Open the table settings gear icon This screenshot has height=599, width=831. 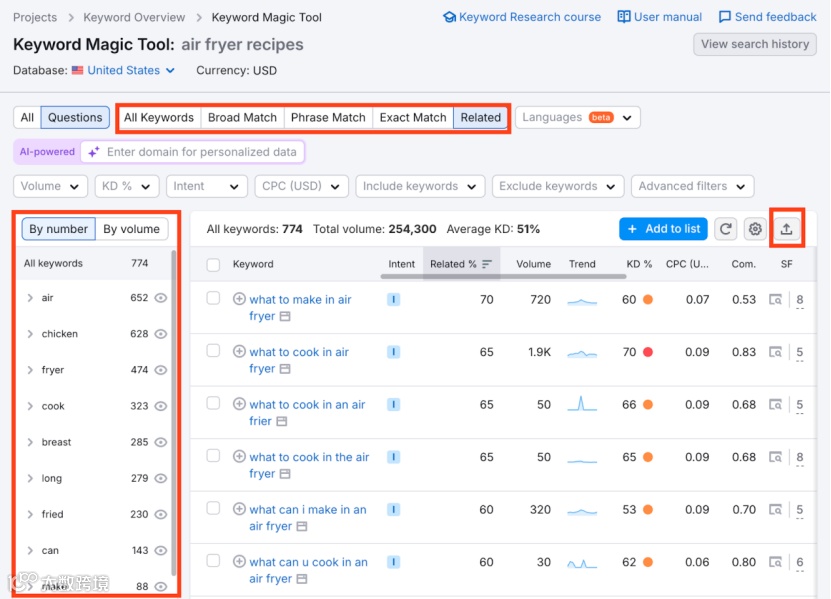tap(755, 228)
